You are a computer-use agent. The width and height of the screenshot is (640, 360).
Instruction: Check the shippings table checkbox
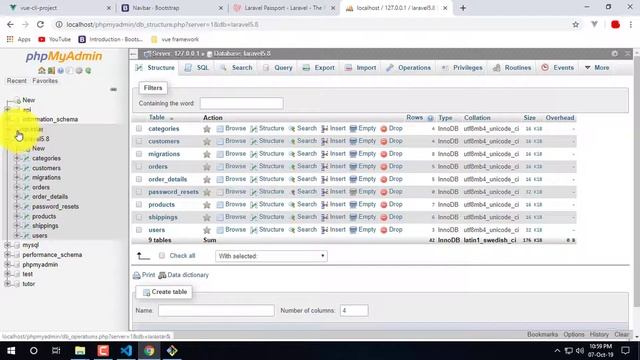(x=139, y=217)
